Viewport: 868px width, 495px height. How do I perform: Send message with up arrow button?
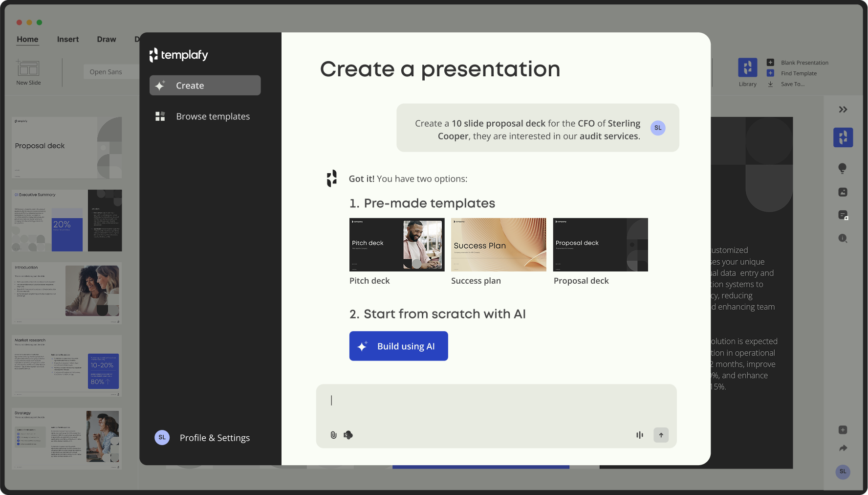click(661, 435)
